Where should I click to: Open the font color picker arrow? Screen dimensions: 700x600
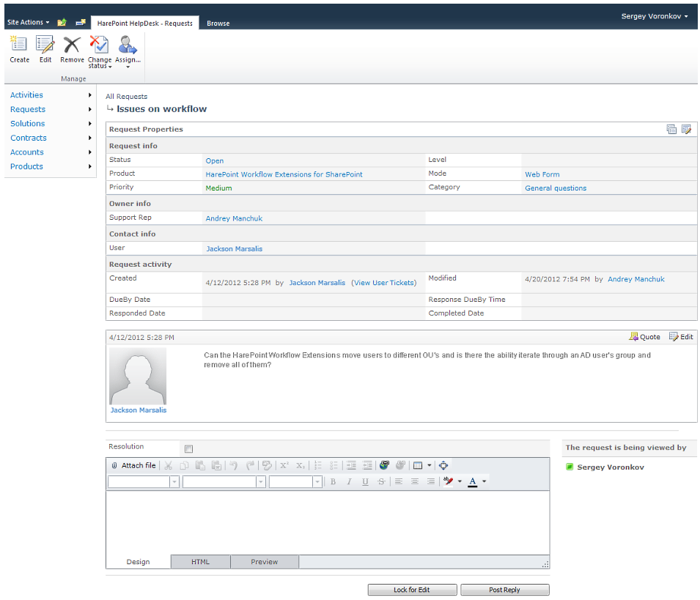tap(485, 481)
